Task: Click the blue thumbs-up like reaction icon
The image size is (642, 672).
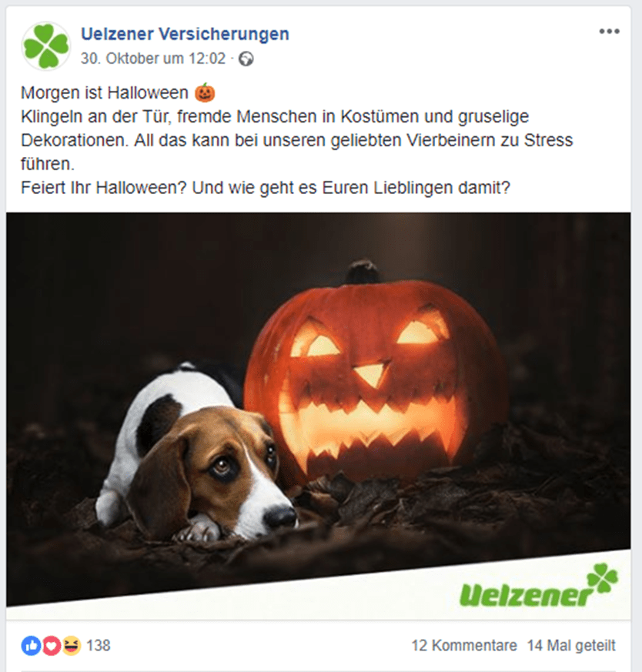Action: [x=31, y=645]
